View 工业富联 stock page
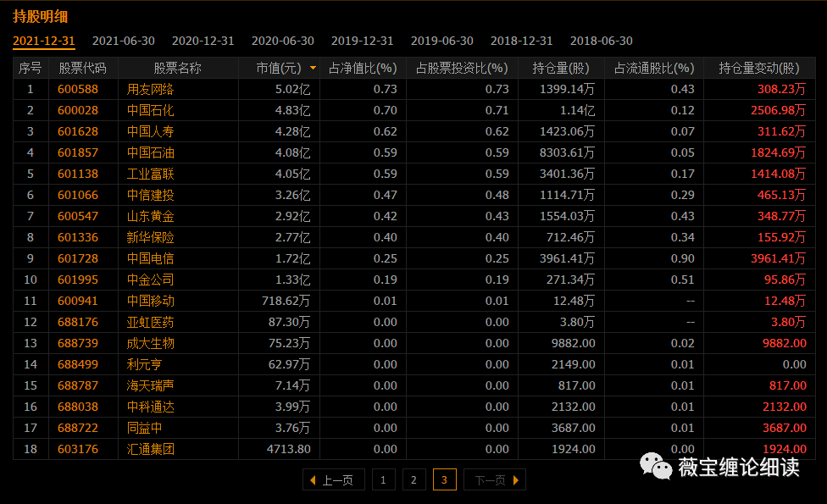This screenshot has height=504, width=827. pyautogui.click(x=150, y=174)
